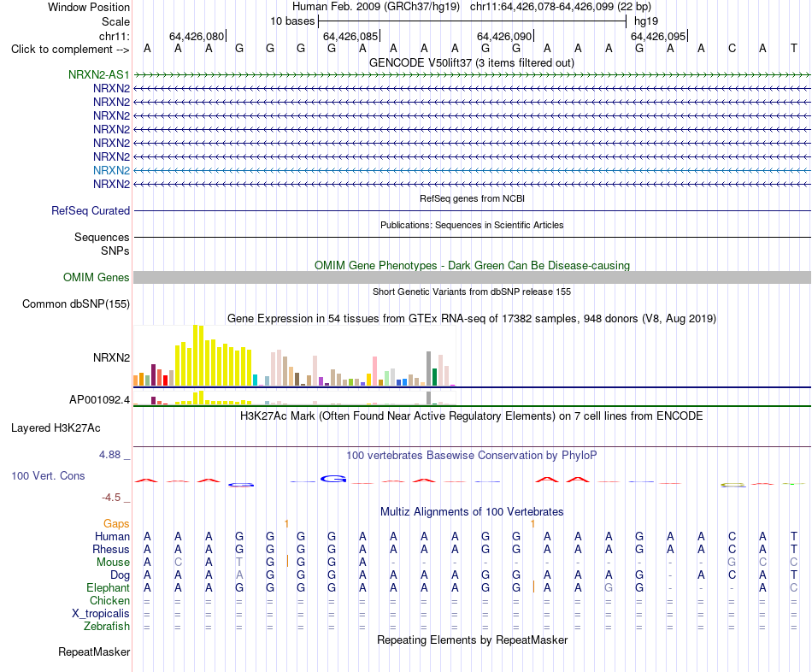Click the NRXN2-AS1 gene track label
The height and width of the screenshot is (672, 812).
[98, 74]
